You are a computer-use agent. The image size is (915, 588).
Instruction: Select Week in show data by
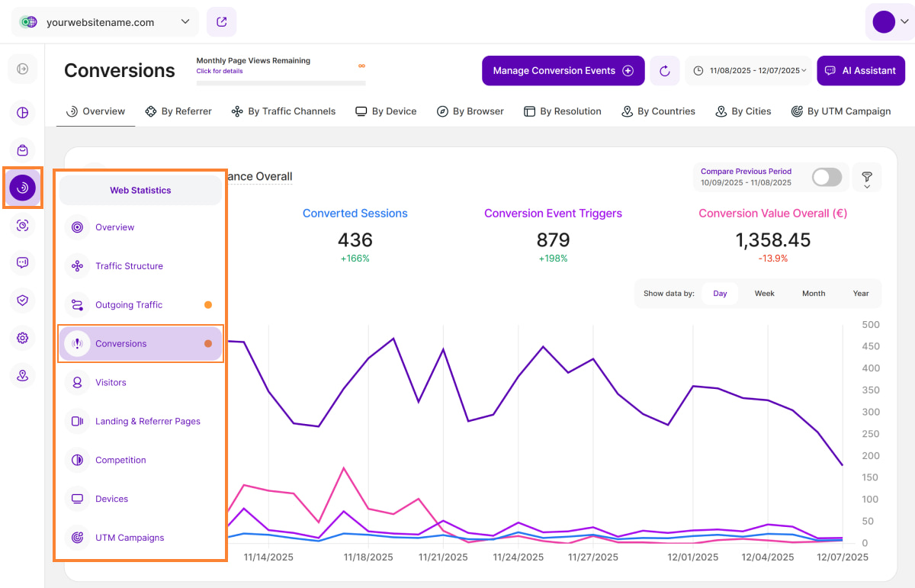tap(764, 294)
